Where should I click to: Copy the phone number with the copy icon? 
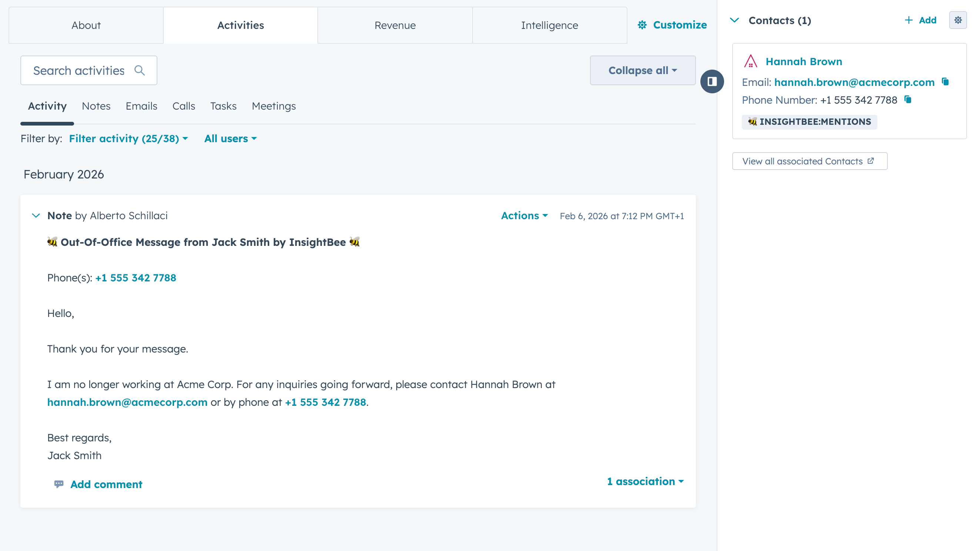[x=908, y=100]
